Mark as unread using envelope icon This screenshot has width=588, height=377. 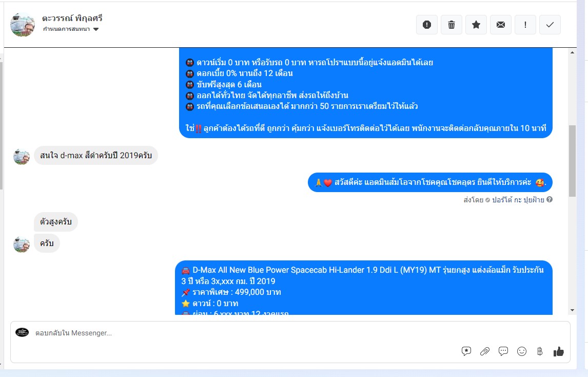(501, 25)
